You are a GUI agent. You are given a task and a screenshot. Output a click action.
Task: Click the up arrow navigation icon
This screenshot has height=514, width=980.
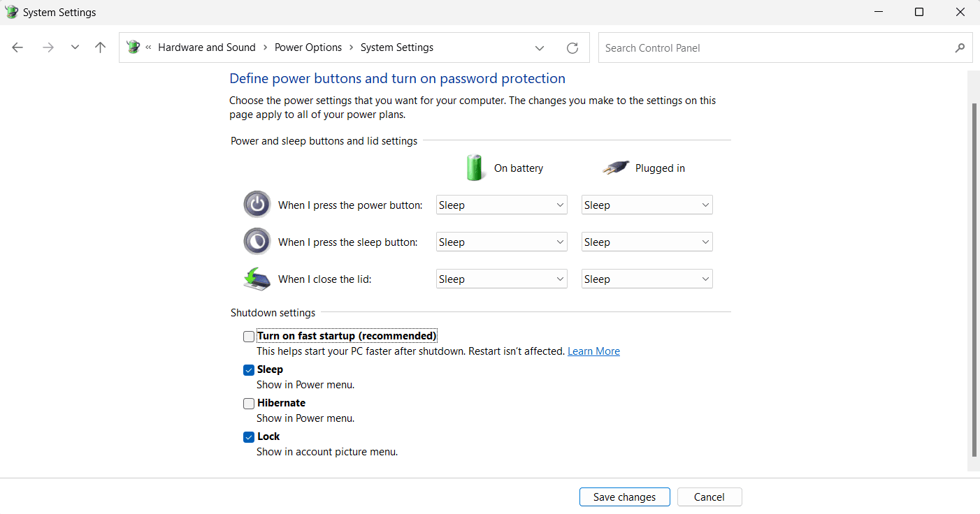click(100, 47)
